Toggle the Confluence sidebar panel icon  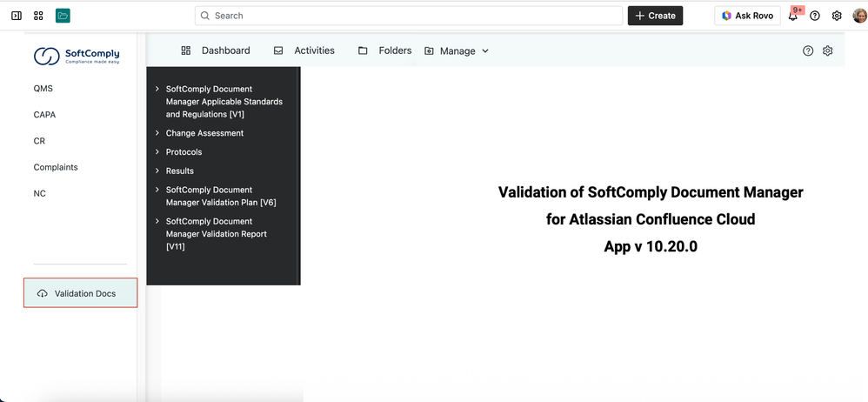pos(17,16)
